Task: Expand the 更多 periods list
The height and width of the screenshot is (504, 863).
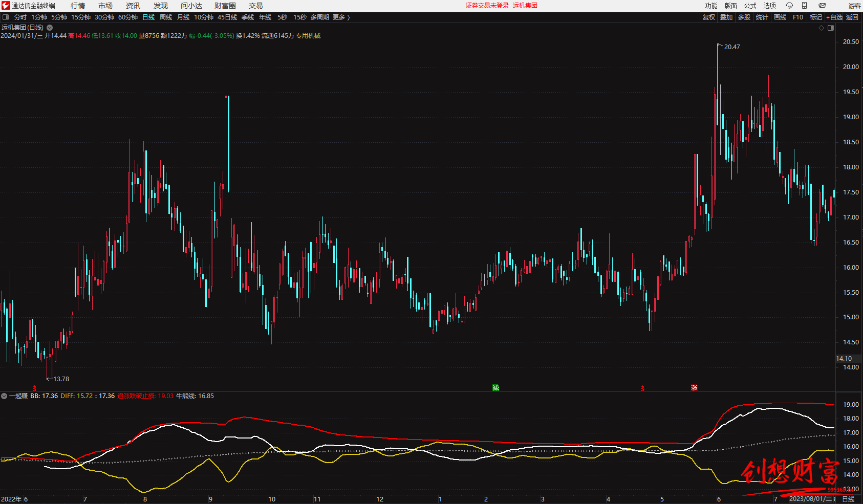Action: pos(341,17)
